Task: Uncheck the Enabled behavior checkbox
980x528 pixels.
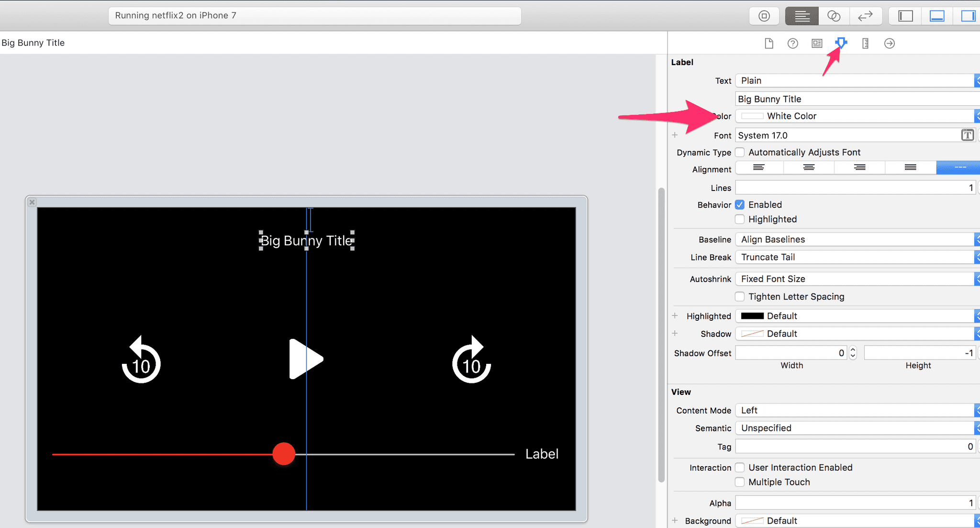Action: click(740, 205)
